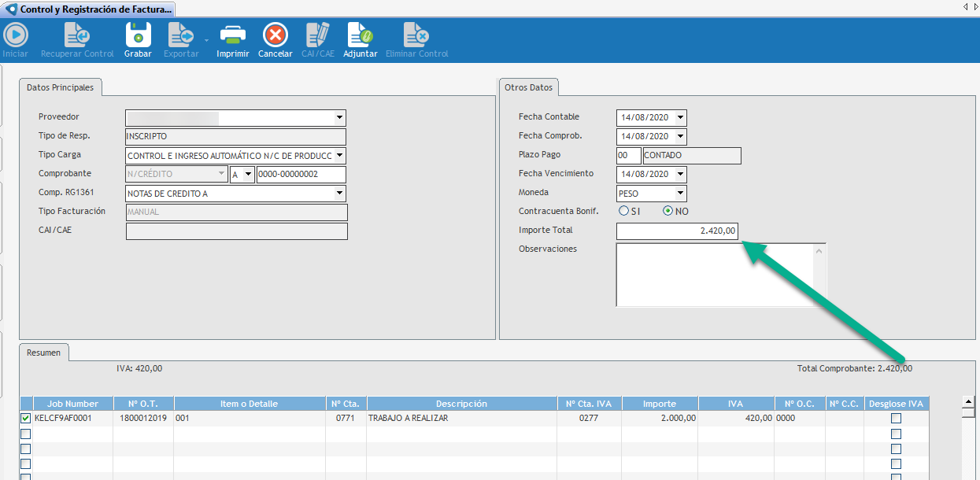Save with the Grabar disk icon
This screenshot has height=480, width=980.
(138, 35)
